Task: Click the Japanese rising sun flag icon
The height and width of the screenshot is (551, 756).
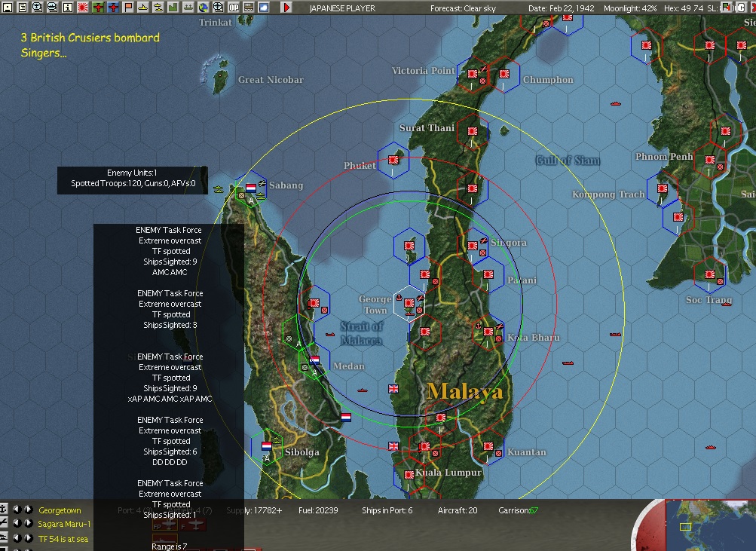Action: (x=83, y=8)
